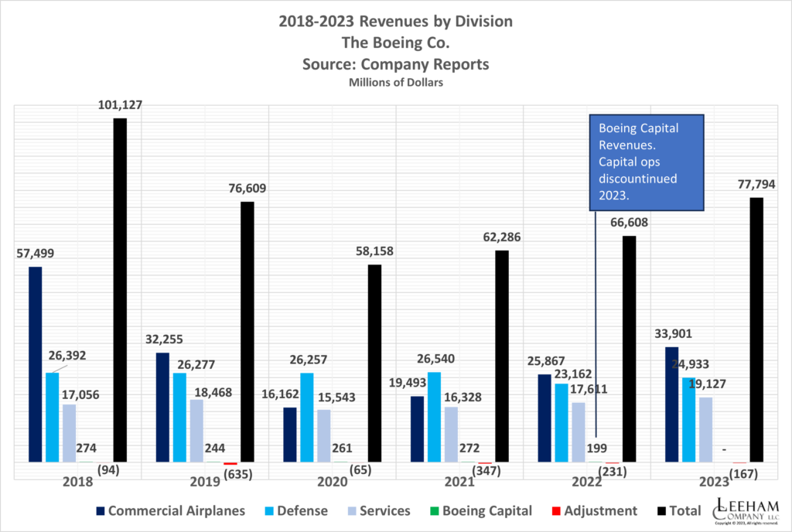Select the Commercial Airplanes legend marker

pos(99,511)
